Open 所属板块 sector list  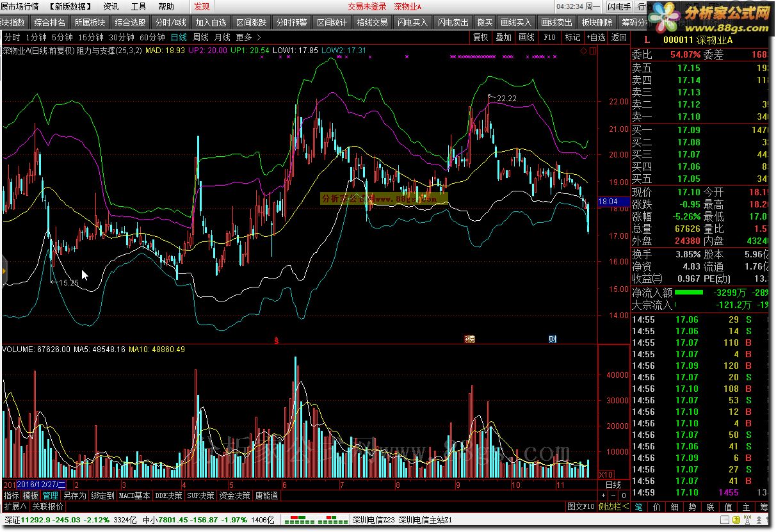pyautogui.click(x=90, y=22)
